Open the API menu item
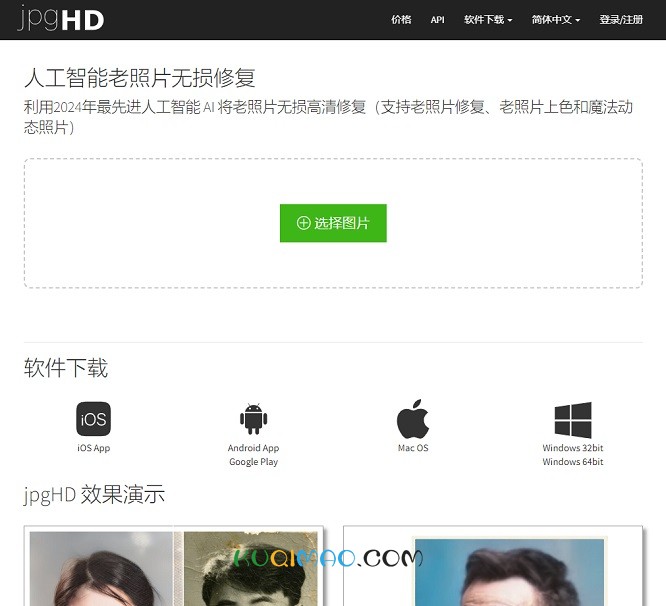 coord(437,20)
